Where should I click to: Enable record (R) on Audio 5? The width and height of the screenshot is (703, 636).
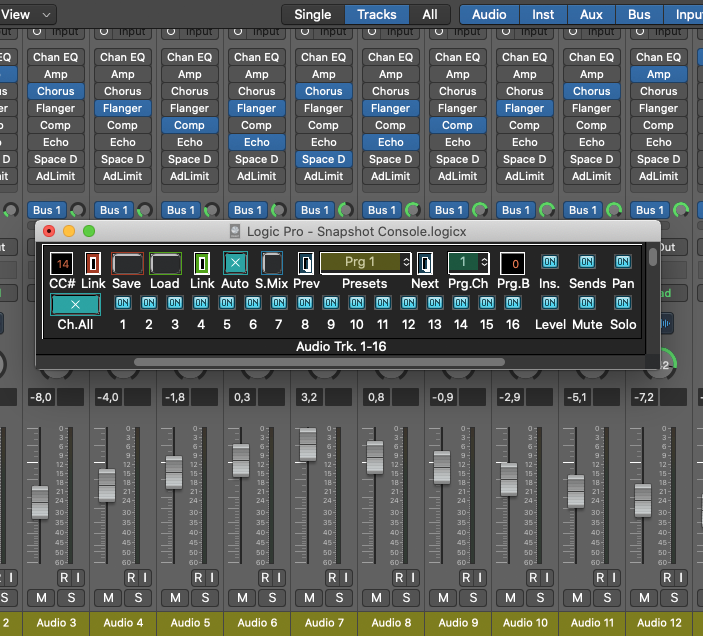tap(198, 578)
